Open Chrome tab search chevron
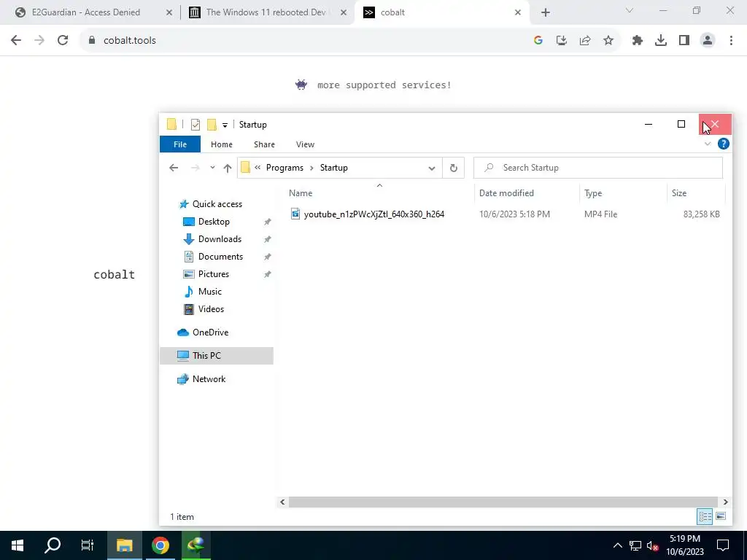The height and width of the screenshot is (560, 747). pyautogui.click(x=630, y=10)
